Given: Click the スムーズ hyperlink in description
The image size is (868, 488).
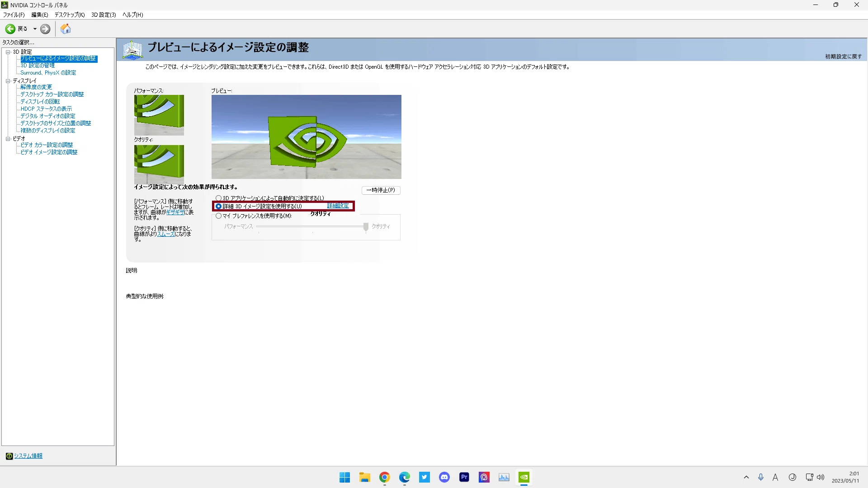Looking at the screenshot, I should (166, 234).
